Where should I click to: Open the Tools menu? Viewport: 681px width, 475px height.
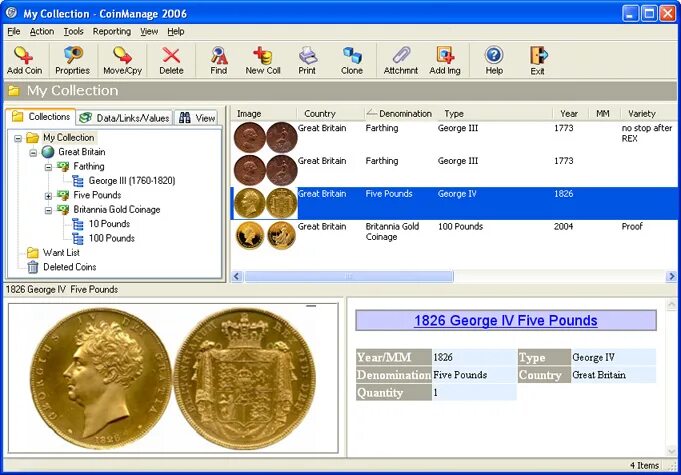[x=73, y=31]
